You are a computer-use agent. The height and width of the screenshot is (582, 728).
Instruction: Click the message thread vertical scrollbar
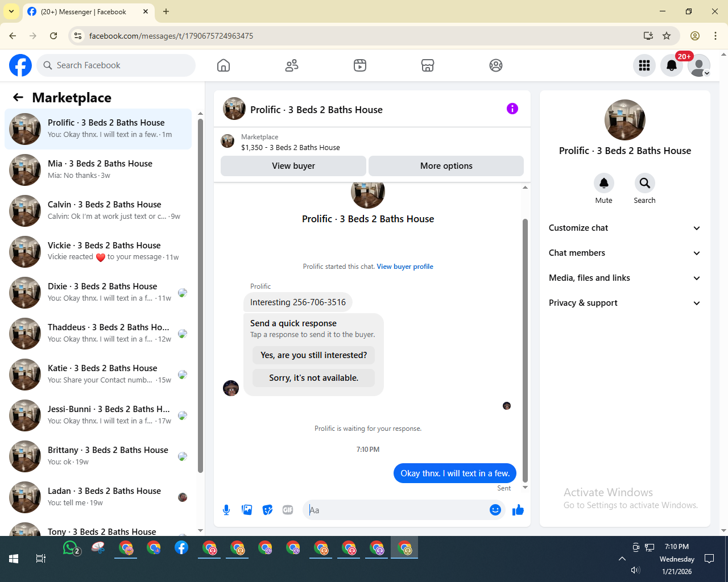(525, 350)
